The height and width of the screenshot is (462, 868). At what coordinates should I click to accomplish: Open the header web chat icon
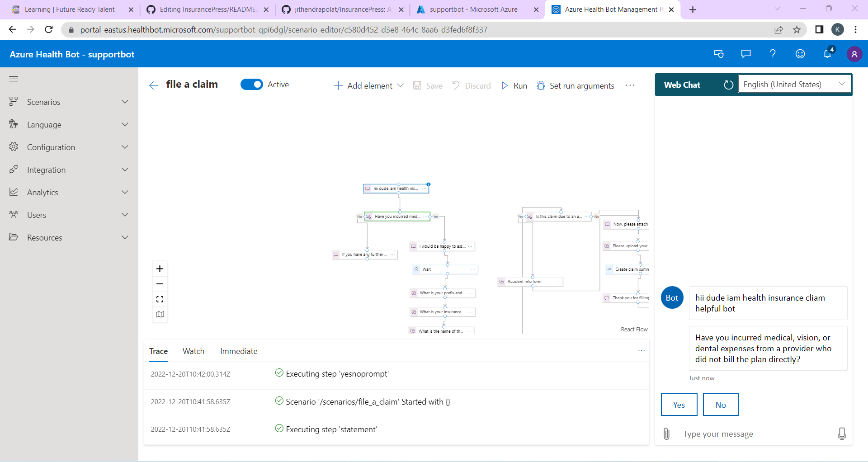[x=719, y=54]
